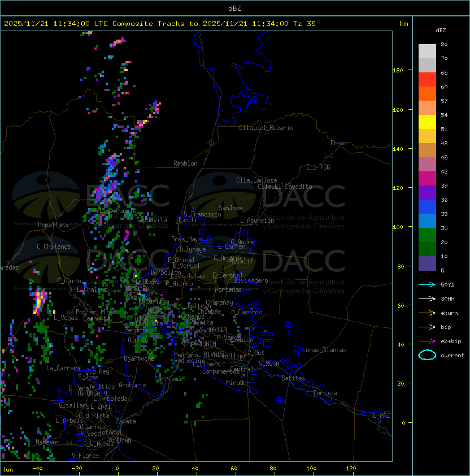Click the '-40' tick on horizontal km axis
Viewport: 470px width, 476px height.
(38, 469)
